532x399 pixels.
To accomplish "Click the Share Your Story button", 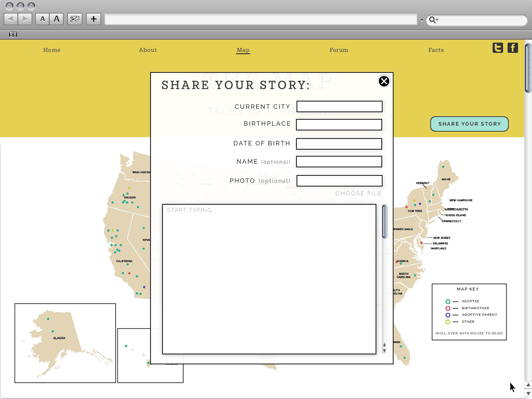I will click(x=469, y=124).
